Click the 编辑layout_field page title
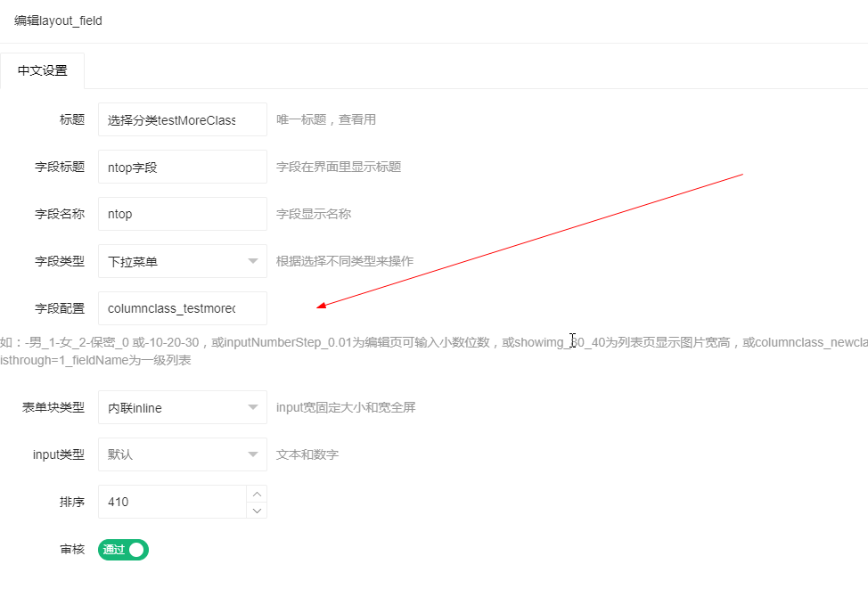The width and height of the screenshot is (868, 589). pos(58,20)
